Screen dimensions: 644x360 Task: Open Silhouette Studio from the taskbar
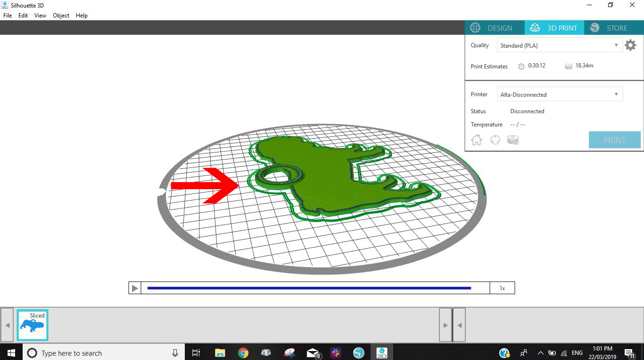tap(359, 352)
